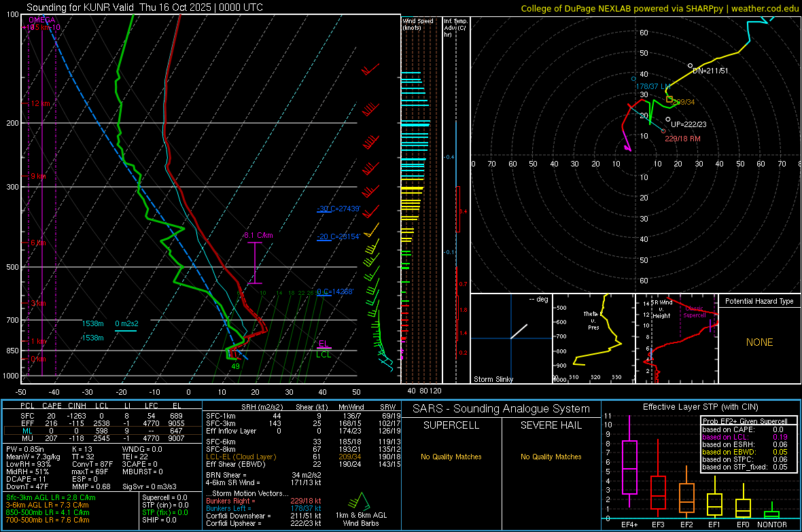Click the Bunkers Left = 178/37 kt line
This screenshot has height=532, width=802.
[x=264, y=508]
